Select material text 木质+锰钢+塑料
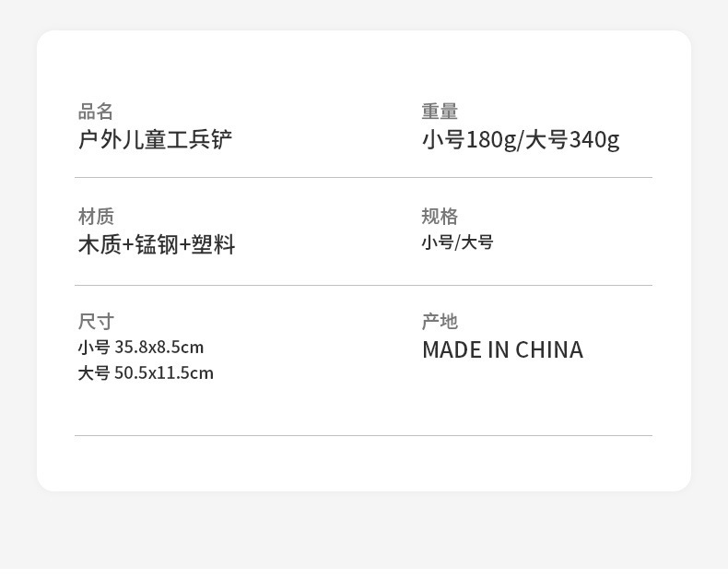The image size is (728, 579). 157,244
